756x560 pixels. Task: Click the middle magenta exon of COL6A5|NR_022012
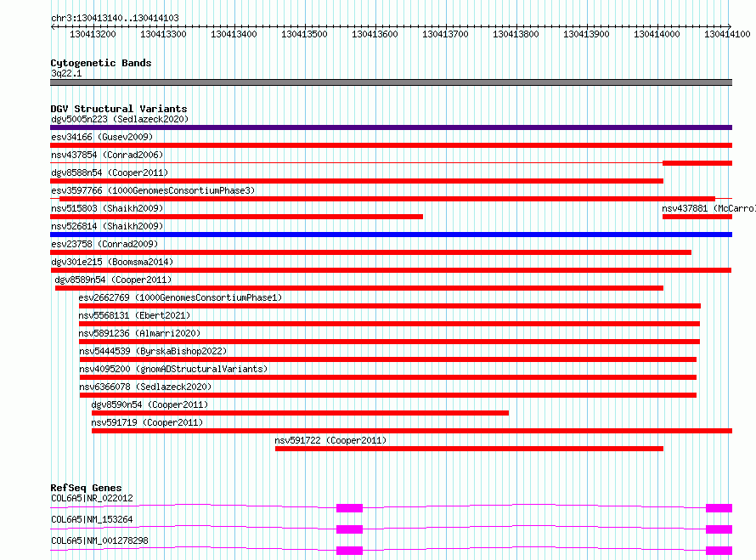[349, 508]
